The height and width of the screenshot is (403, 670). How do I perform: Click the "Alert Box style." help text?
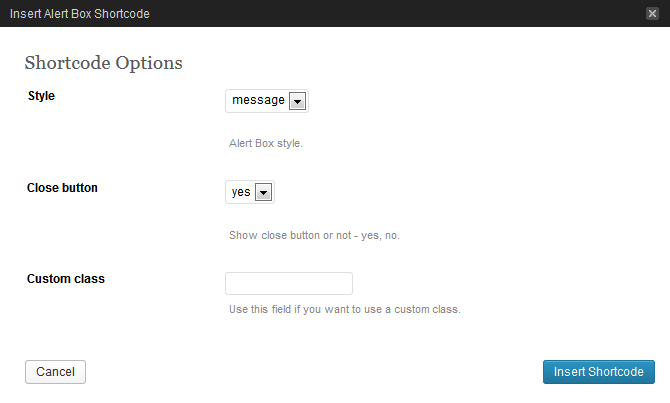tap(266, 143)
